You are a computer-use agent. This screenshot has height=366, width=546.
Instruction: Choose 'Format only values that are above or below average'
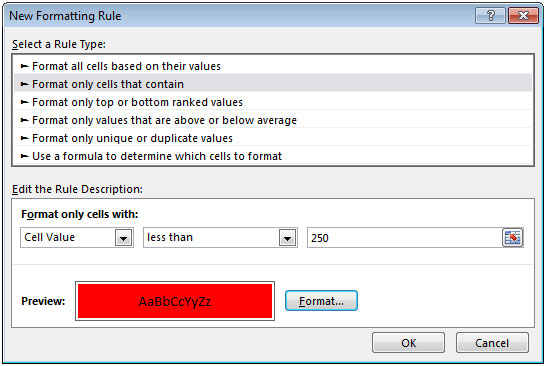pos(273,120)
